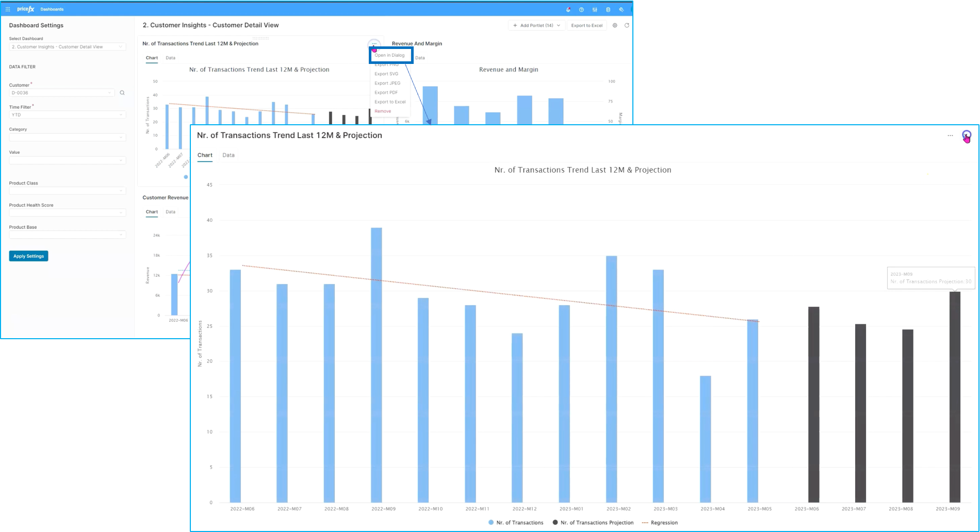The height and width of the screenshot is (532, 980).
Task: Open dashboard settings gear icon
Action: [615, 25]
